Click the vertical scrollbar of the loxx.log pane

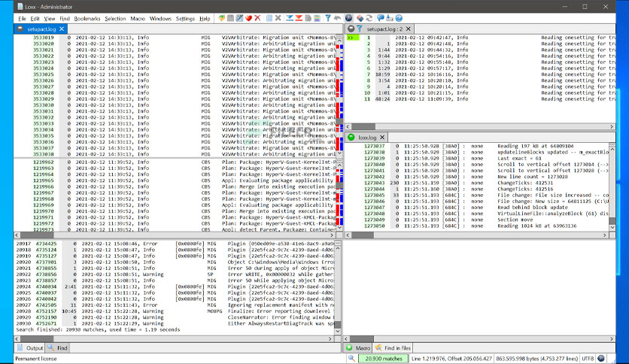click(x=612, y=187)
